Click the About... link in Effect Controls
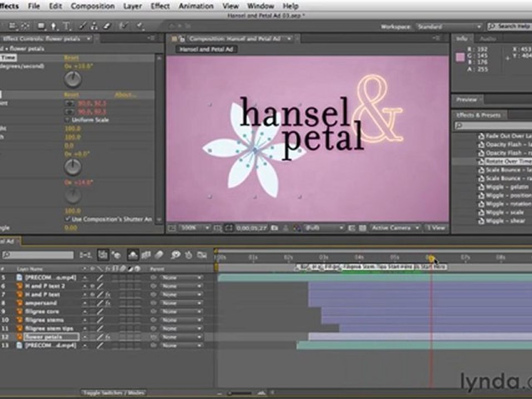Viewport: 532px width, 399px height. pos(125,95)
